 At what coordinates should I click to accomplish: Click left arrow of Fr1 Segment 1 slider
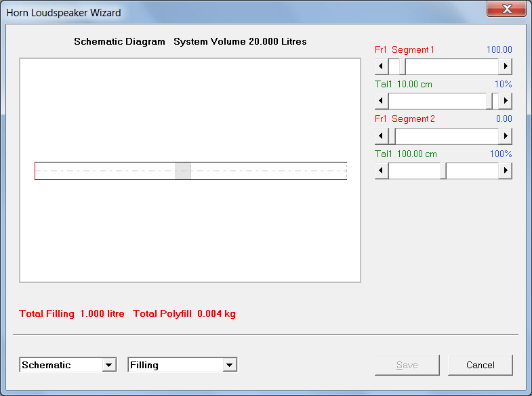click(x=382, y=66)
